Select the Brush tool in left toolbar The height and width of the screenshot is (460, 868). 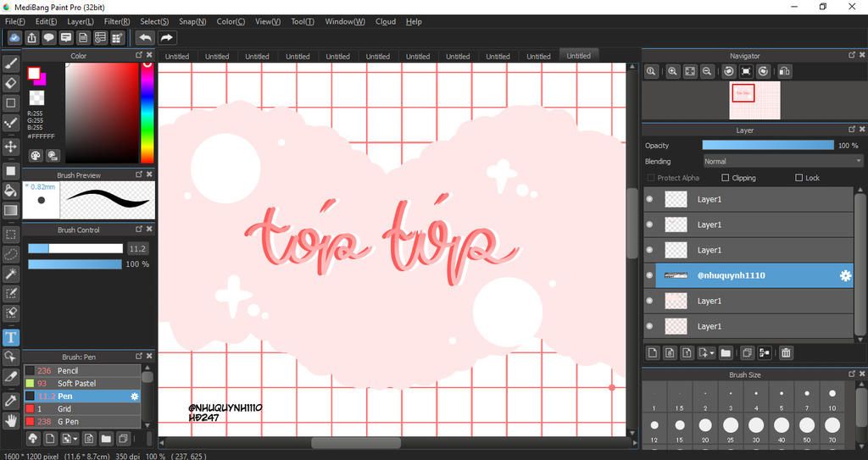10,64
